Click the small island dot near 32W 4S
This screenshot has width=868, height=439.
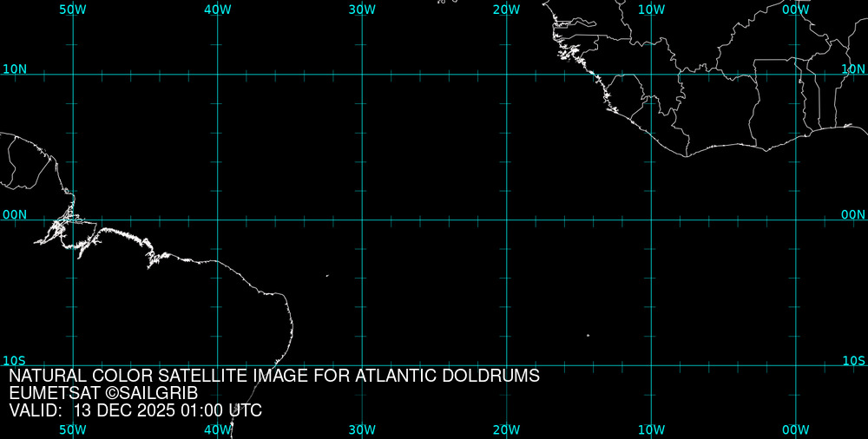tap(327, 276)
